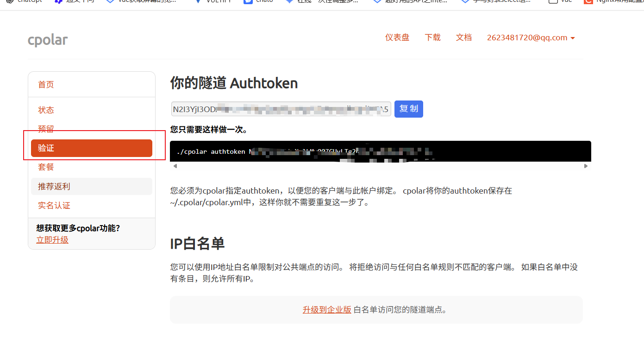The image size is (644, 339).
Task: Click the Authtoken input field
Action: 281,109
